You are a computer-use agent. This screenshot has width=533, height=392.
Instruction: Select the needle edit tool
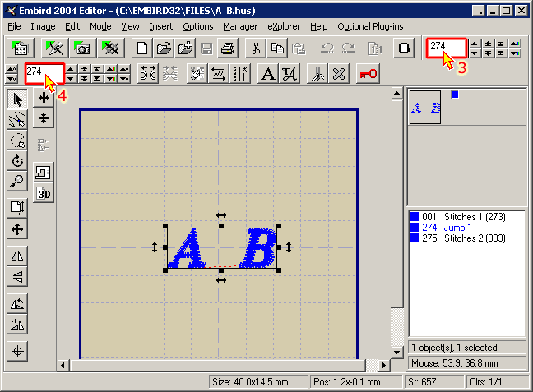tap(17, 119)
